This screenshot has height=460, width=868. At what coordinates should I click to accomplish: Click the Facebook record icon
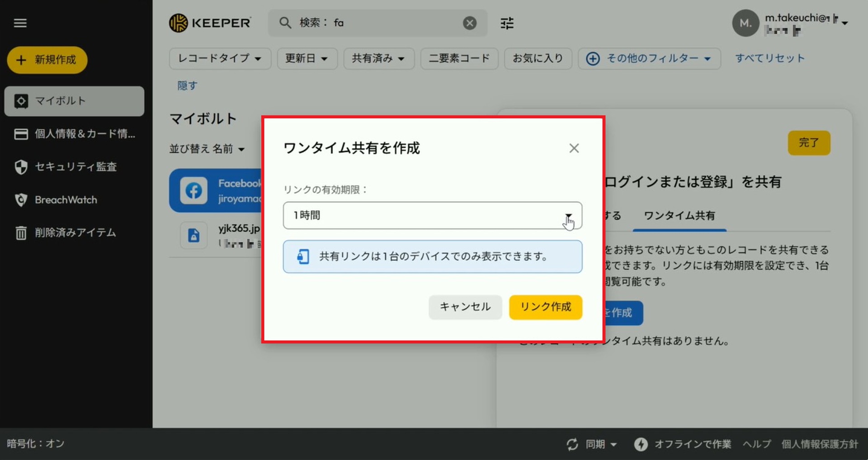coord(194,191)
